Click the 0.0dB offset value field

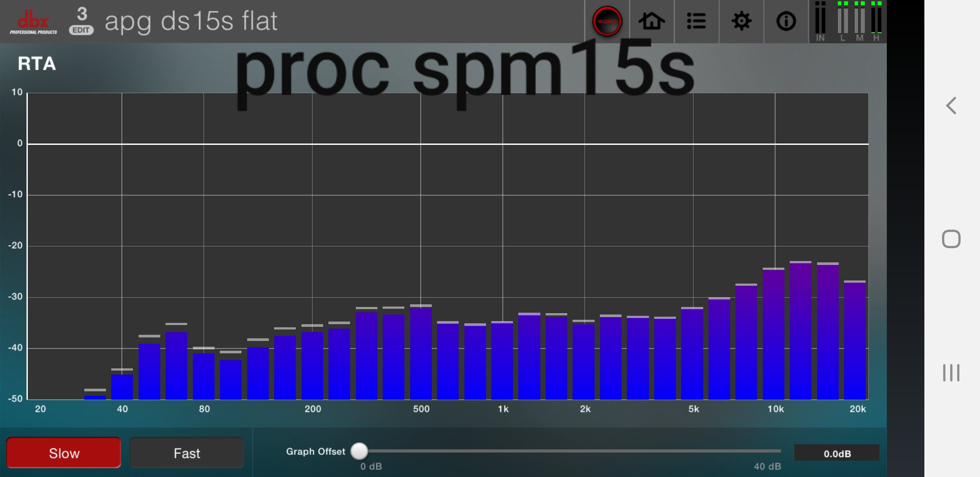[x=837, y=453]
